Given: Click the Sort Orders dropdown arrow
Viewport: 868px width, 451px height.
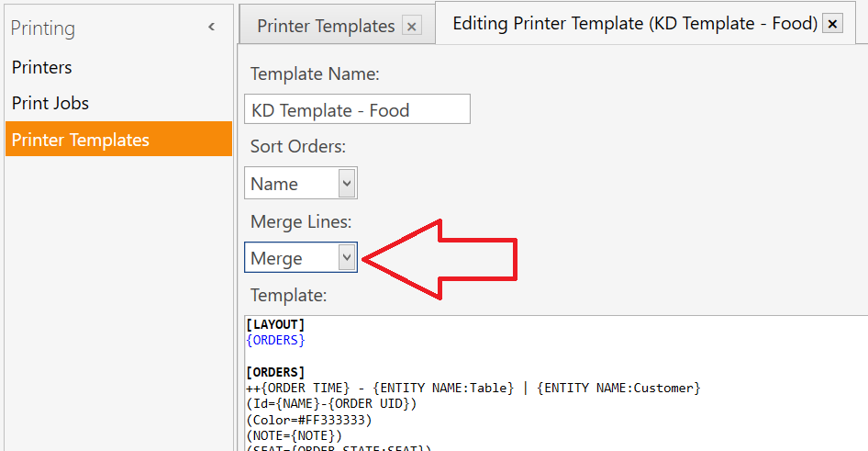Looking at the screenshot, I should tap(347, 183).
